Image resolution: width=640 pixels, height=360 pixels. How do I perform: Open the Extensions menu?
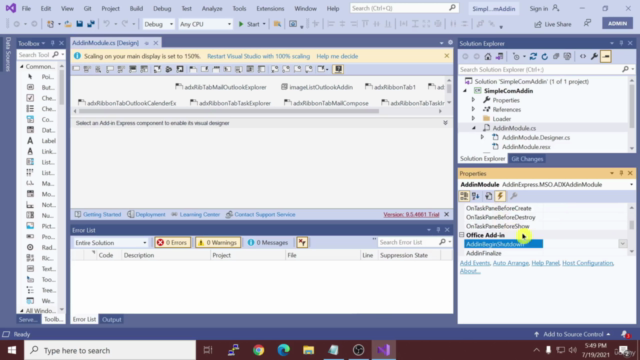(x=270, y=8)
